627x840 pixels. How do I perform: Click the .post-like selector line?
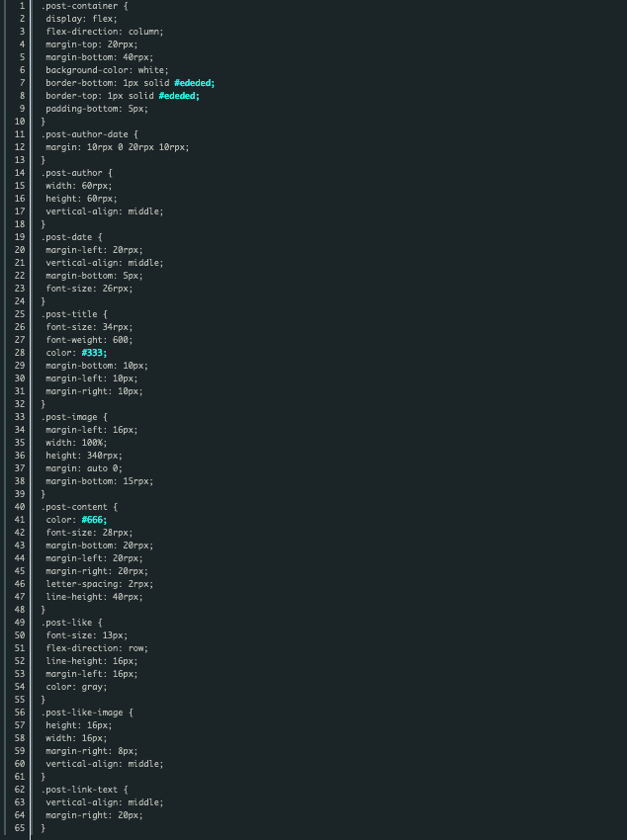[x=71, y=623]
